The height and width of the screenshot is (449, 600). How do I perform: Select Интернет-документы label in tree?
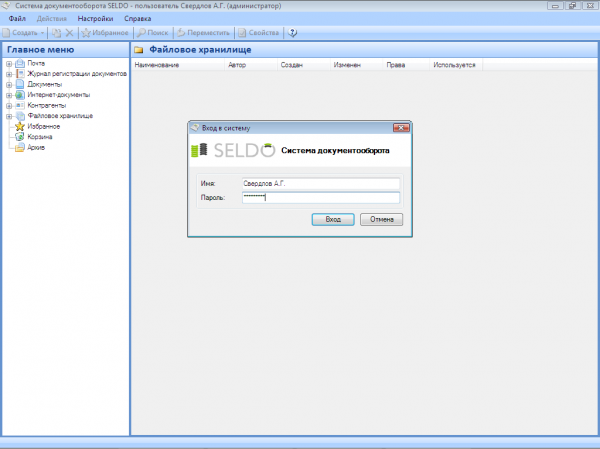[59, 95]
